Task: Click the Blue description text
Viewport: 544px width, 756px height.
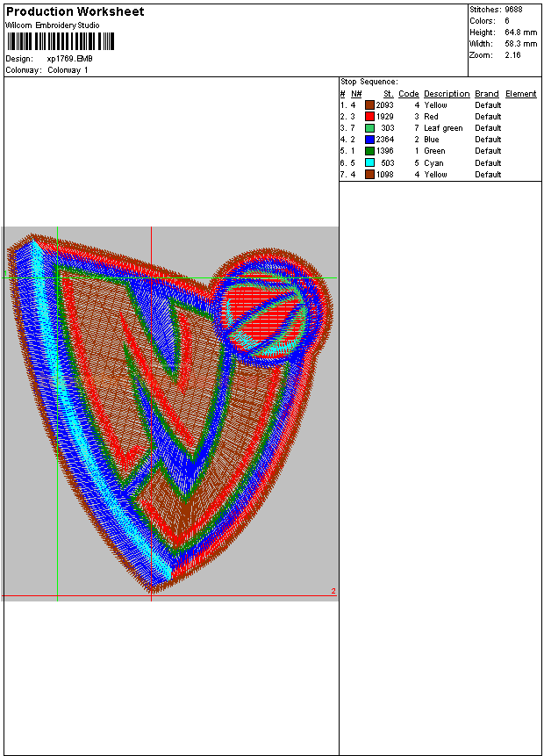Action: tap(432, 140)
